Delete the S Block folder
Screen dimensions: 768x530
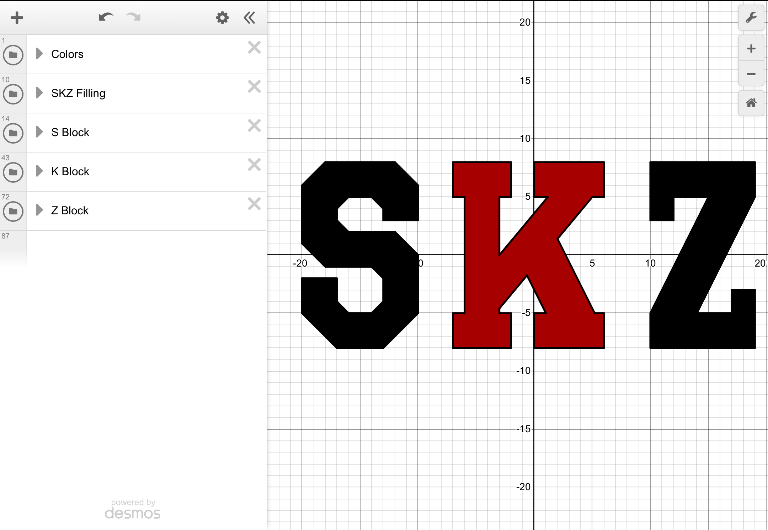254,126
